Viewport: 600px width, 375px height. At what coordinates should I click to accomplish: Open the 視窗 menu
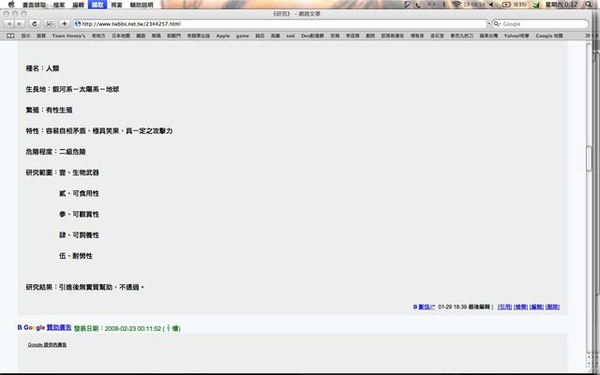pos(116,5)
